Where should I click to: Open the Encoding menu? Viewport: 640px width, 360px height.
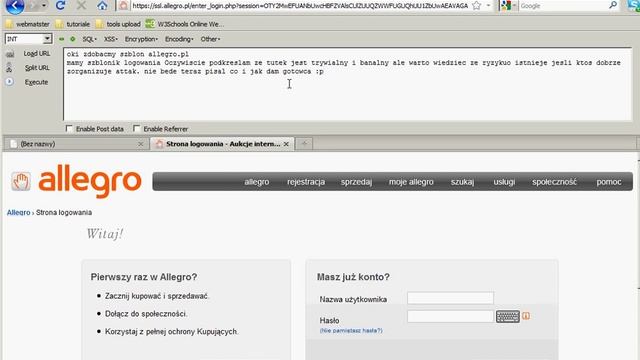tap(179, 39)
